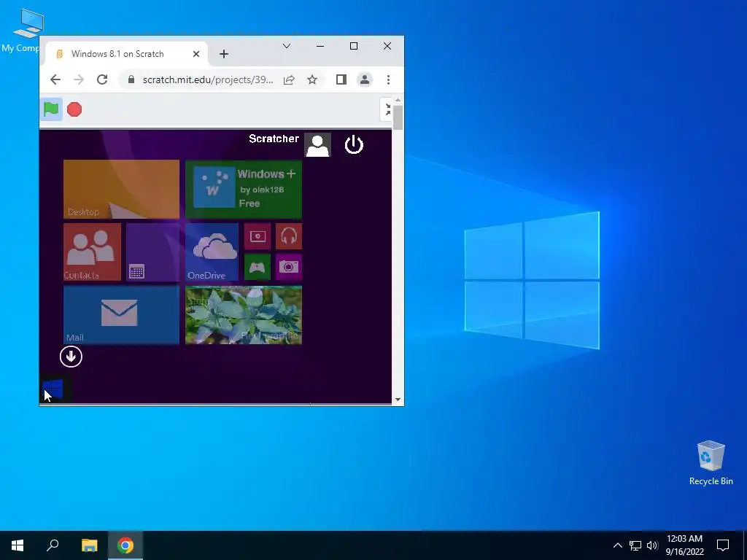Open the Windows Start menu on taskbar
The width and height of the screenshot is (747, 560).
[18, 545]
